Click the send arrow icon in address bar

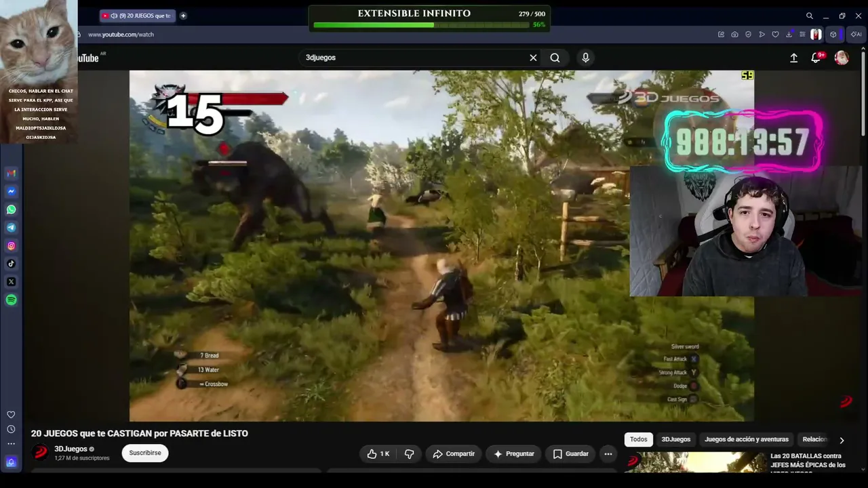[x=762, y=35]
